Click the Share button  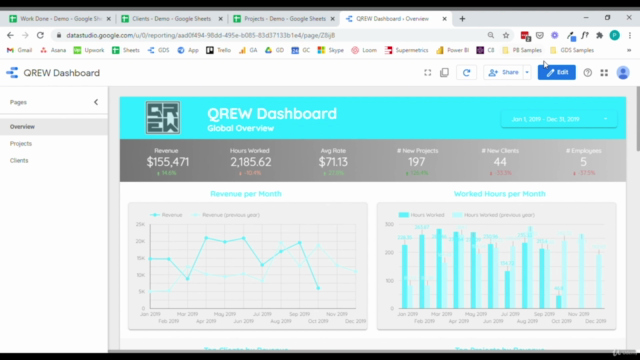pos(504,72)
